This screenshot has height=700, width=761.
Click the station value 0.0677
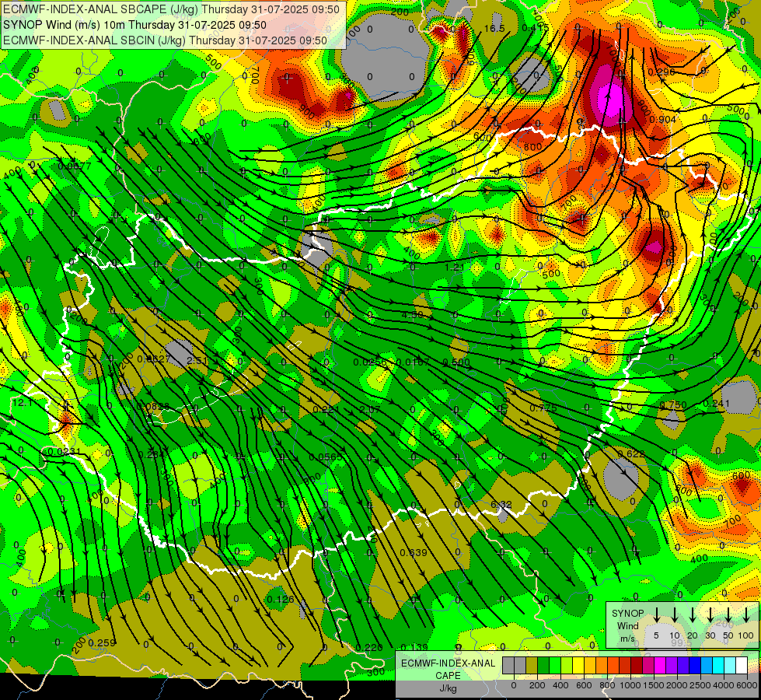click(x=75, y=166)
